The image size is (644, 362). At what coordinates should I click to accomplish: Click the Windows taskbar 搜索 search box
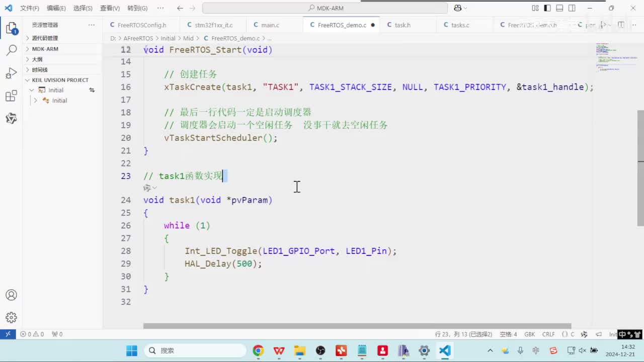click(195, 350)
